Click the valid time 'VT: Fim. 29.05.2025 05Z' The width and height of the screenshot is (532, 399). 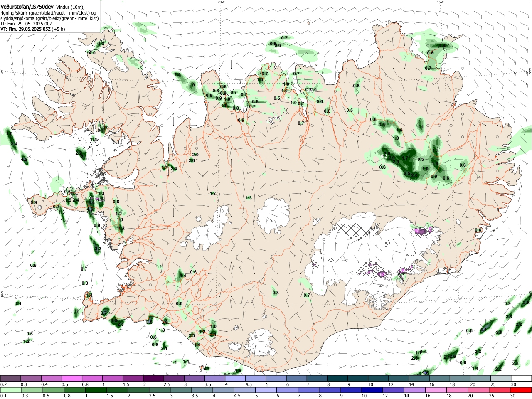click(x=25, y=30)
